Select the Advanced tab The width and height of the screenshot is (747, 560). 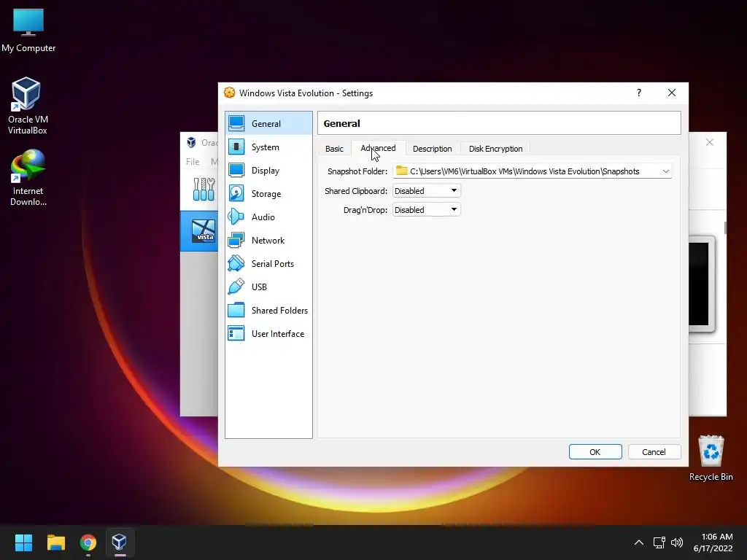click(x=379, y=148)
